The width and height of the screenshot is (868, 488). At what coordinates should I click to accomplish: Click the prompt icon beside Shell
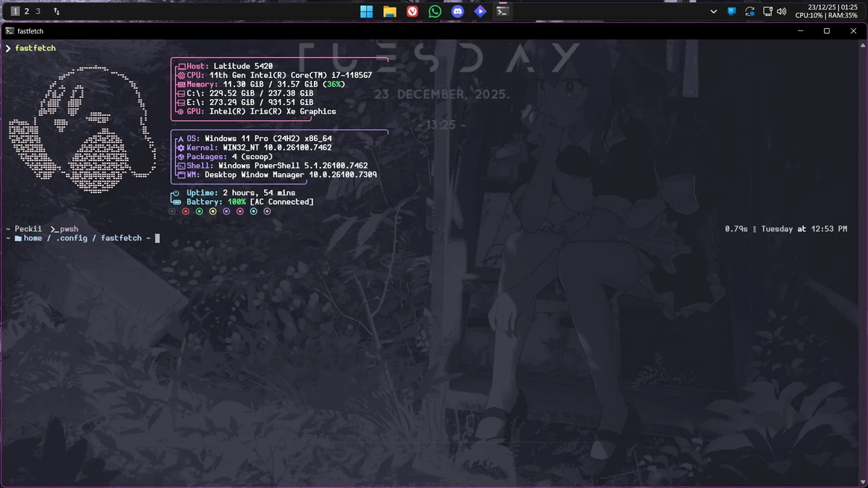[181, 166]
